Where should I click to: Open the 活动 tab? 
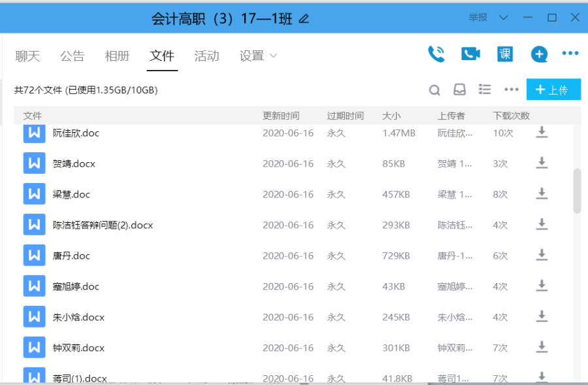click(x=206, y=56)
